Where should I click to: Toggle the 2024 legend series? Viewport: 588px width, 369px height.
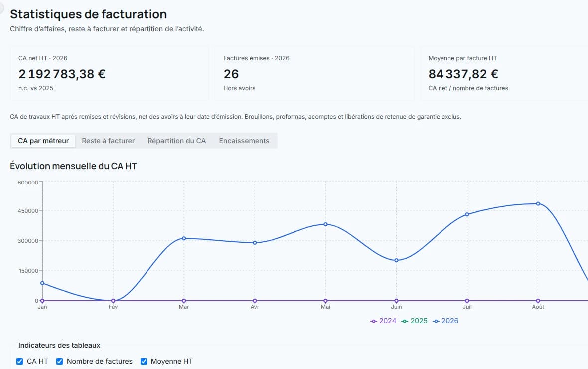pyautogui.click(x=383, y=321)
